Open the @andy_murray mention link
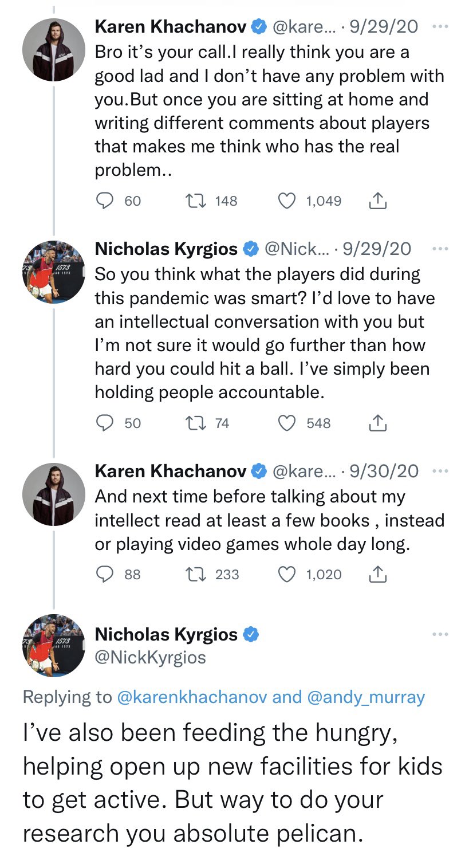 365,697
